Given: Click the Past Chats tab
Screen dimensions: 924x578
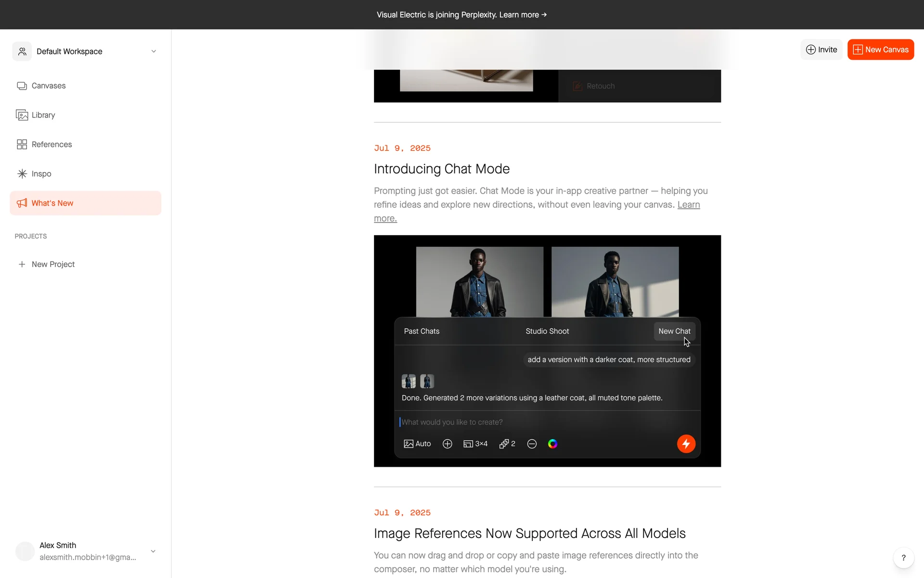Looking at the screenshot, I should click(x=422, y=331).
